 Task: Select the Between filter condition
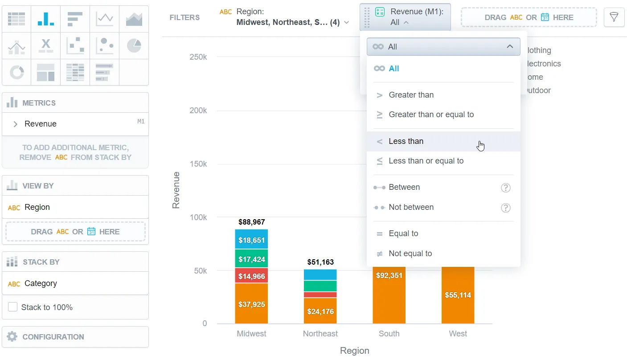click(404, 187)
